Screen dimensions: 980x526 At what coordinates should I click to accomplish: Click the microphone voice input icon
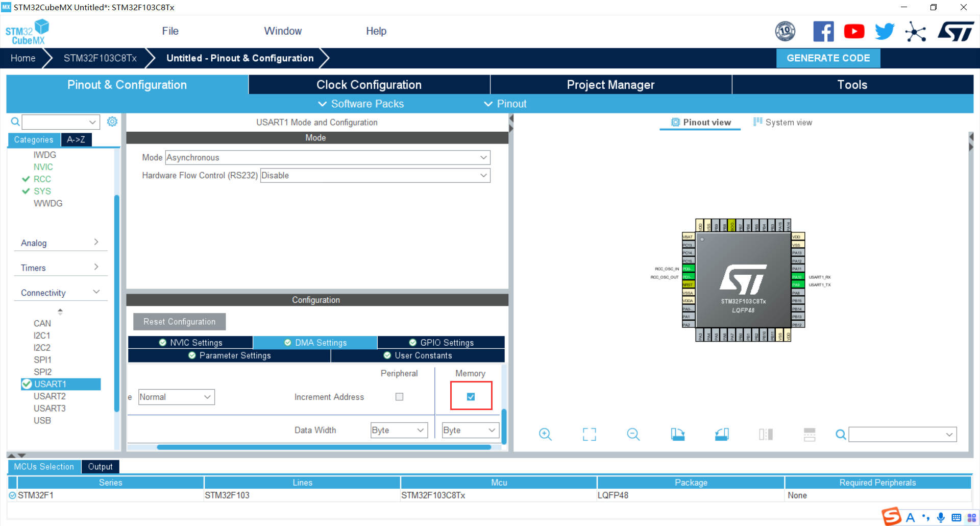point(941,517)
